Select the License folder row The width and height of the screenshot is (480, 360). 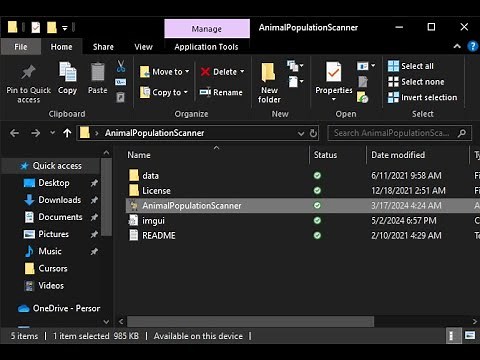pos(302,191)
